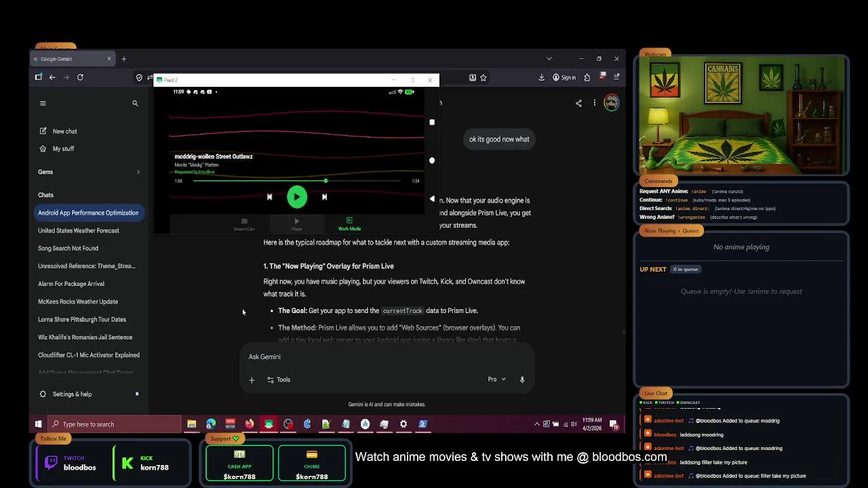Click the tracking protection shield icon
The width and height of the screenshot is (868, 488).
click(139, 78)
